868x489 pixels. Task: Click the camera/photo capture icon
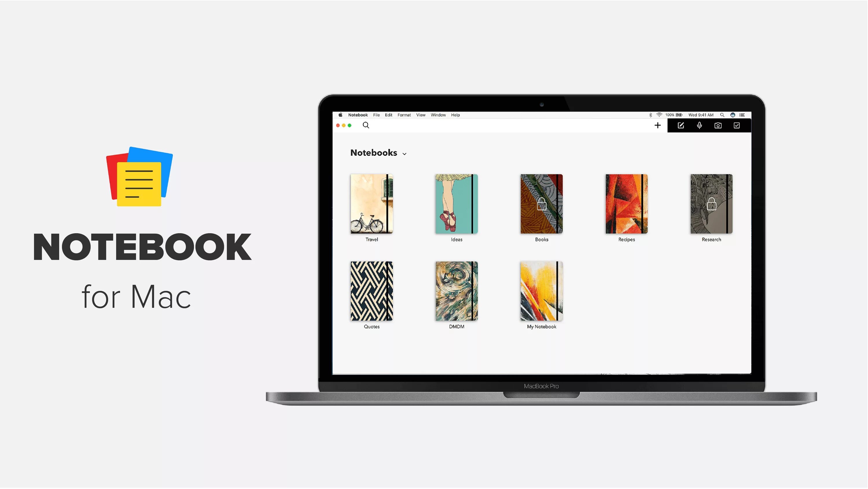pos(718,125)
